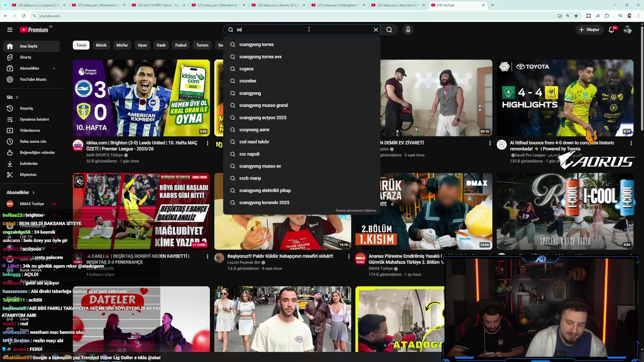This screenshot has height=362, width=644.
Task: Start voice search with microphone icon
Action: point(408,30)
